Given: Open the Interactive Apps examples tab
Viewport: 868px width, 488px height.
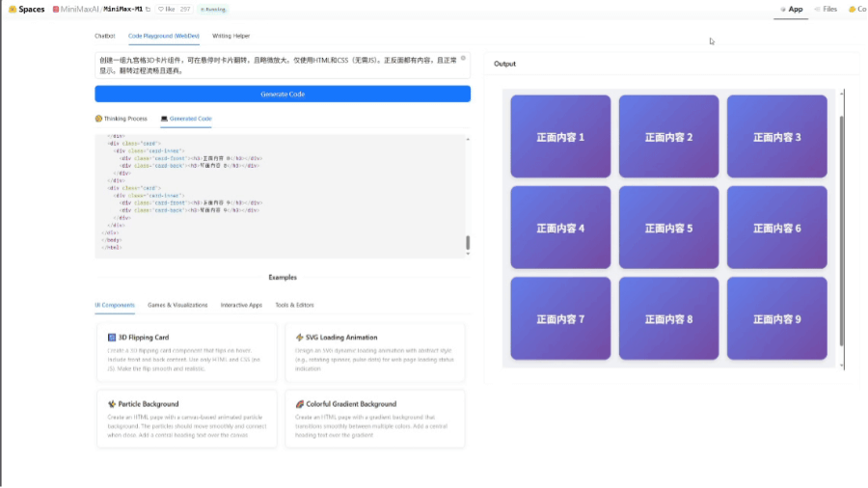Looking at the screenshot, I should coord(241,305).
